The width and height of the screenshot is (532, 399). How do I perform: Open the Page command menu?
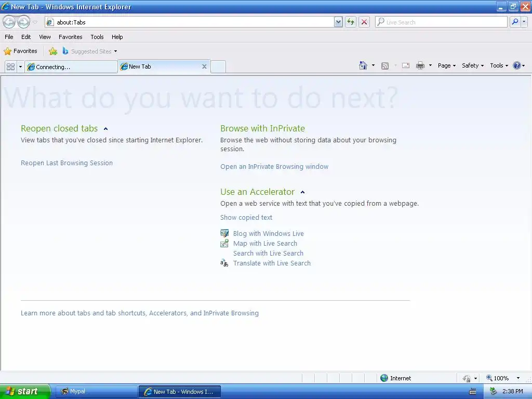pyautogui.click(x=446, y=65)
